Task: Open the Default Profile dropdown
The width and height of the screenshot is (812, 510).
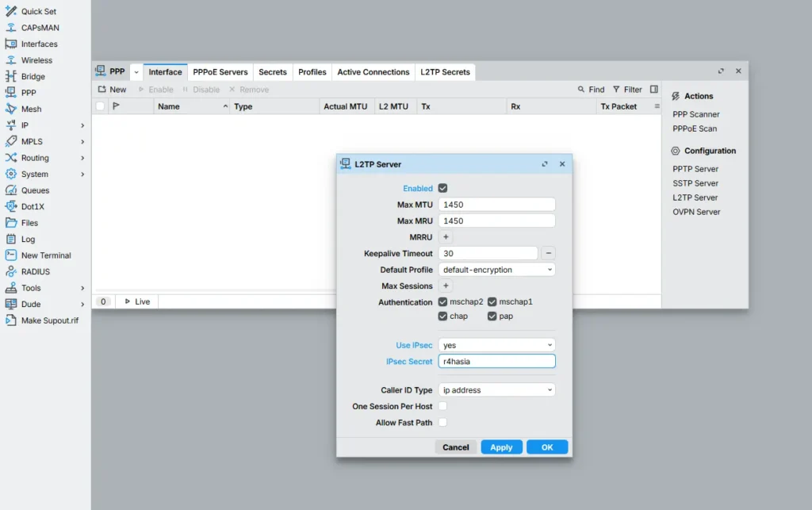Action: point(496,270)
